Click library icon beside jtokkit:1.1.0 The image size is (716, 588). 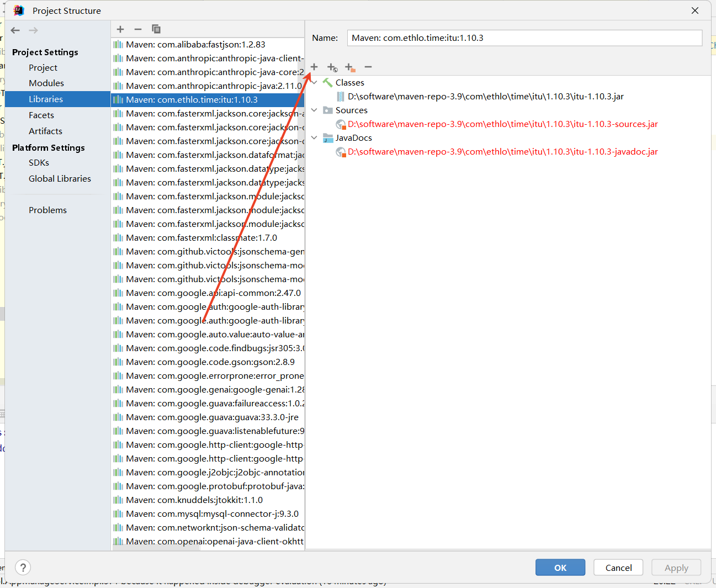coord(118,500)
